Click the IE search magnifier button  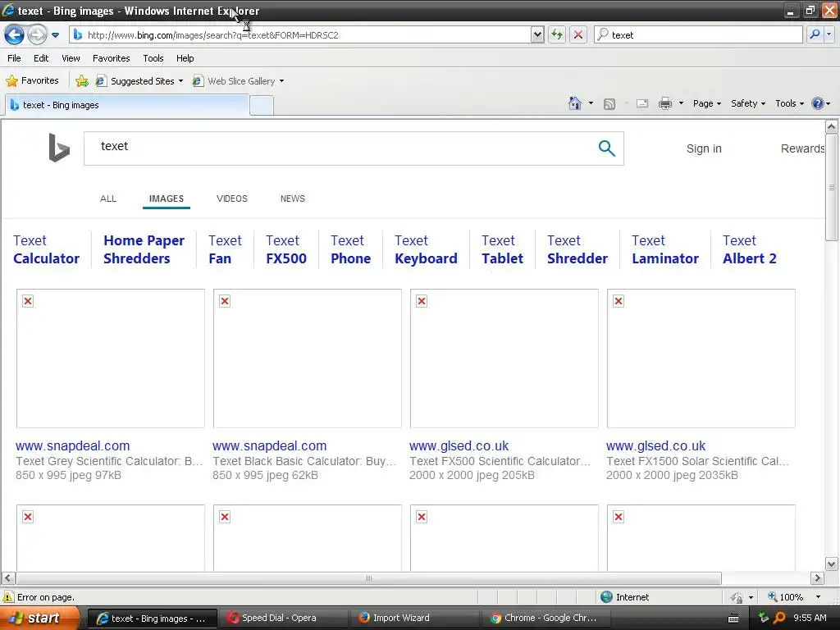coord(815,34)
